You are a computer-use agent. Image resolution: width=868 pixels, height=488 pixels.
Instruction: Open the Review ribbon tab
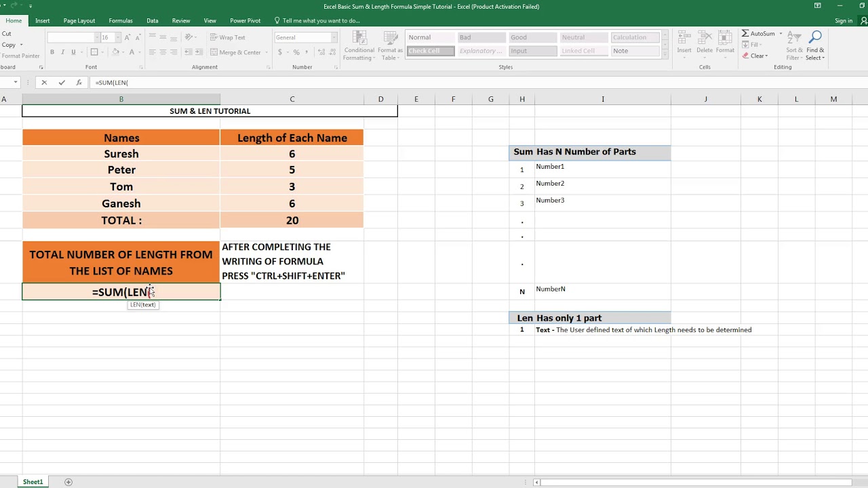[x=181, y=20]
